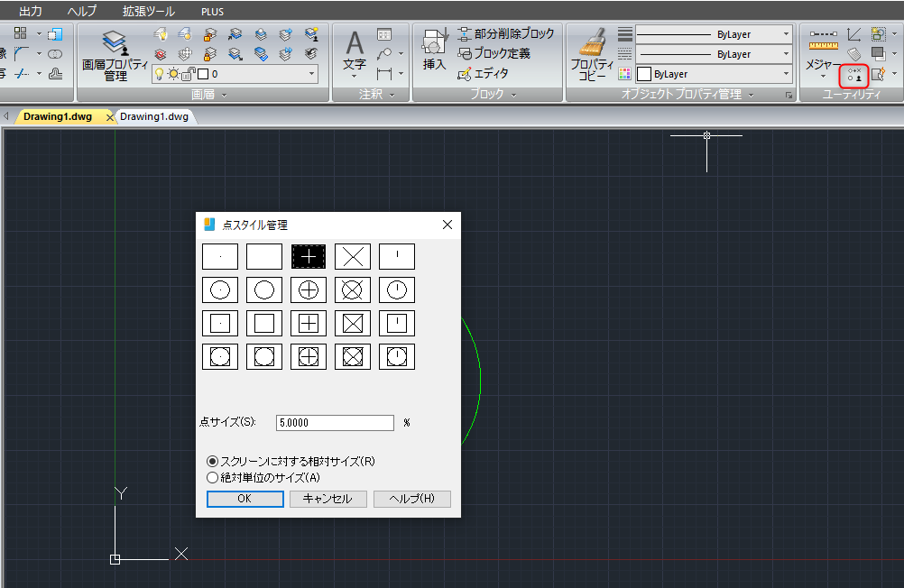
Task: Click OK in the point style dialog
Action: [245, 499]
